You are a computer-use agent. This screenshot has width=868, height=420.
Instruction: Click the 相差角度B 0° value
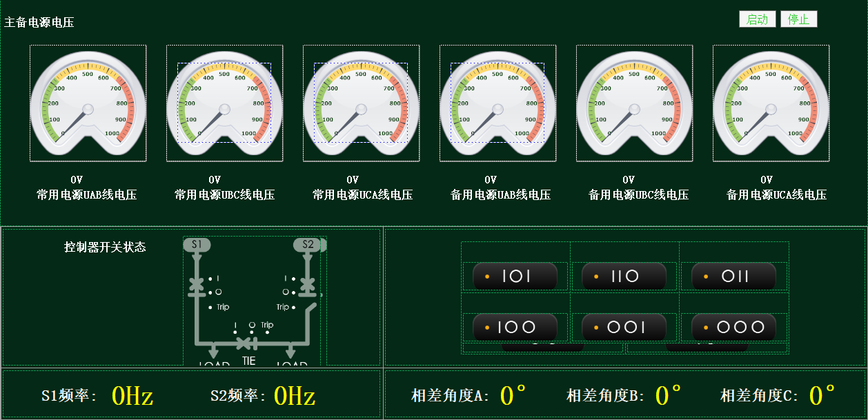(668, 395)
